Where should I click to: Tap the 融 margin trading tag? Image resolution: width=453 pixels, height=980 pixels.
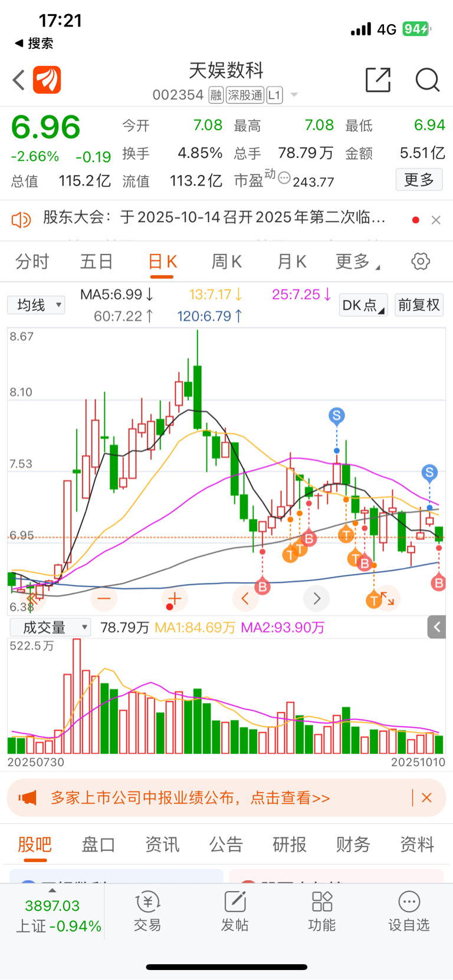(x=216, y=95)
